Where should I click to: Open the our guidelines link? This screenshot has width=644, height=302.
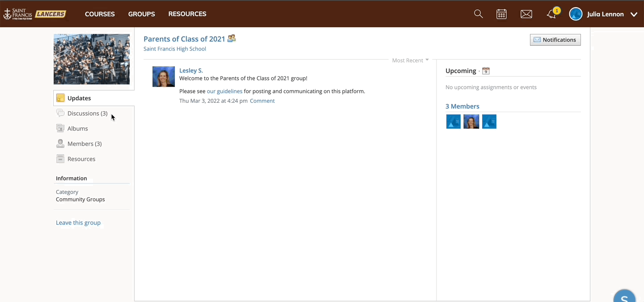click(225, 91)
